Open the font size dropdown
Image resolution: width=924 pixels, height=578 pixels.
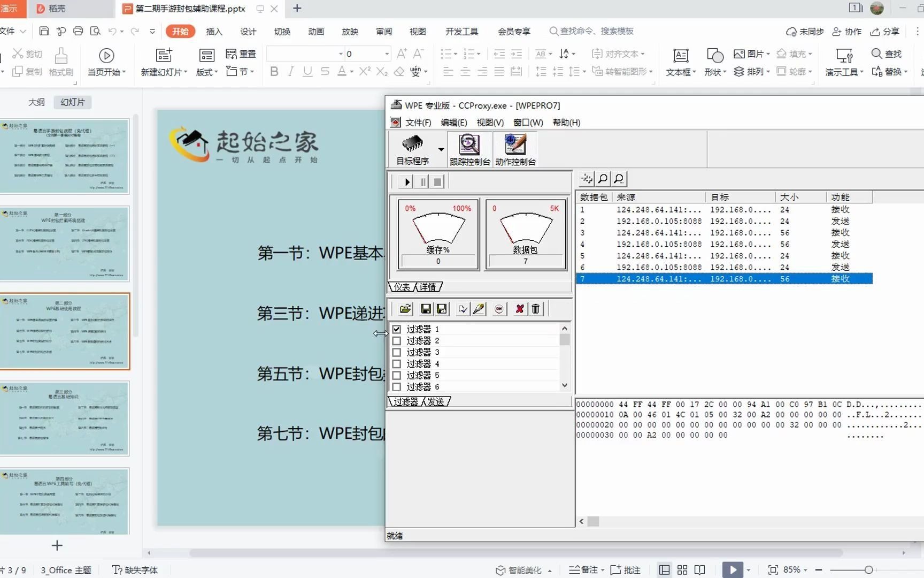point(387,54)
